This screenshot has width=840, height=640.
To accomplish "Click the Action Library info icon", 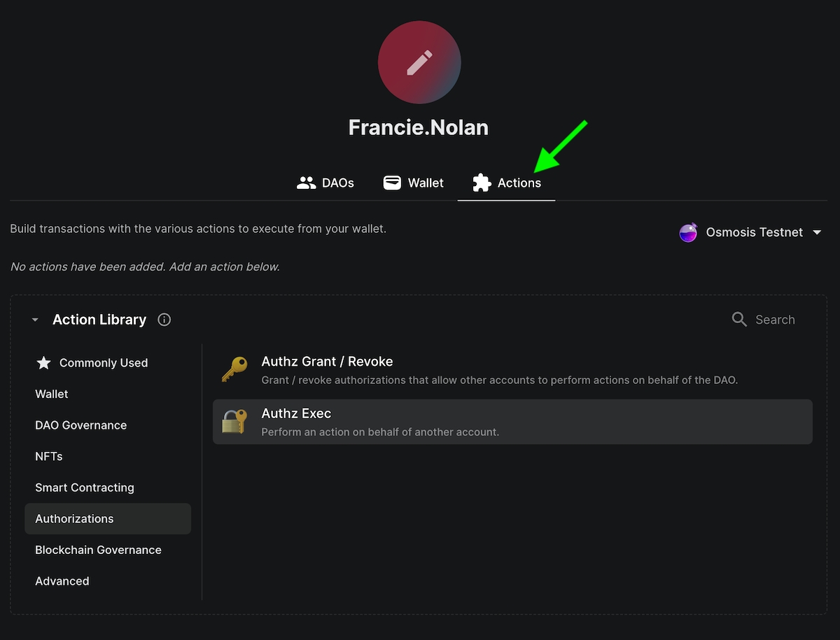I will pyautogui.click(x=164, y=320).
